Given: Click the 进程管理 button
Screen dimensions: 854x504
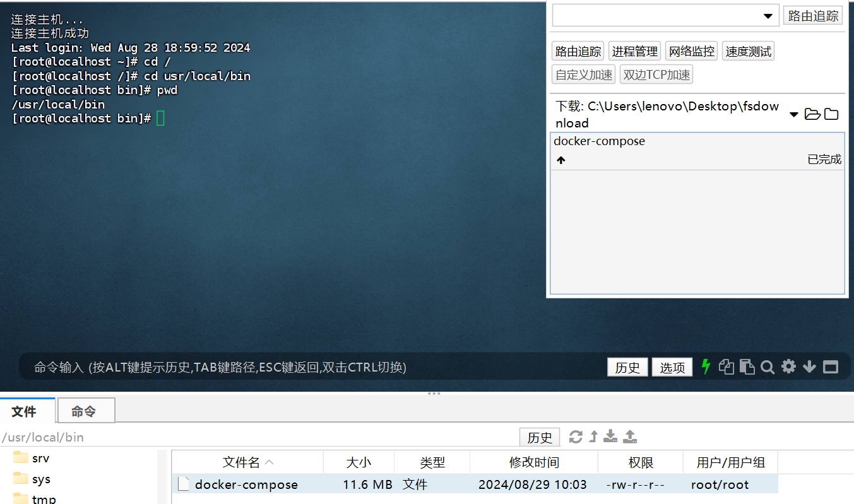Looking at the screenshot, I should tap(634, 50).
